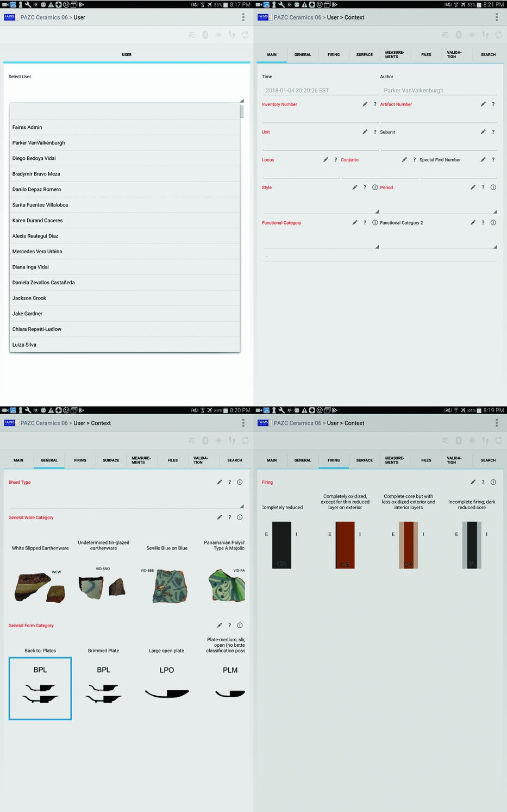
Task: Choose the Incomplete firing dark reduced core option
Action: pos(472,545)
